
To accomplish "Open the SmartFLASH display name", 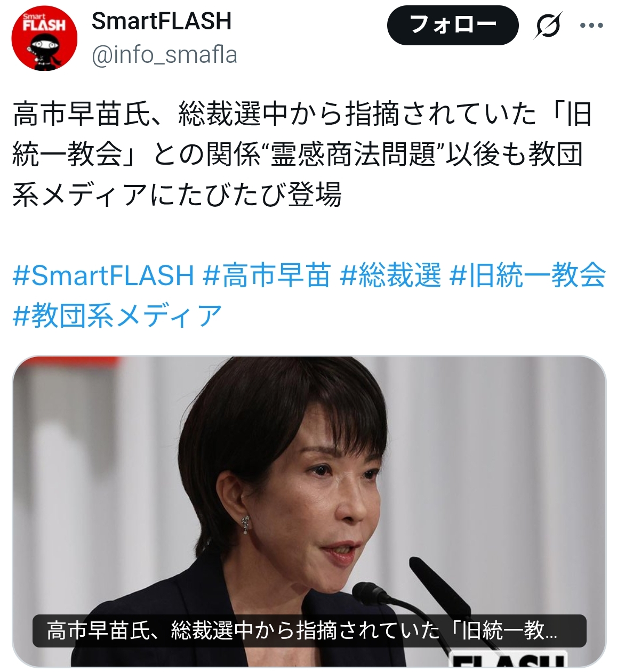I will pyautogui.click(x=162, y=21).
